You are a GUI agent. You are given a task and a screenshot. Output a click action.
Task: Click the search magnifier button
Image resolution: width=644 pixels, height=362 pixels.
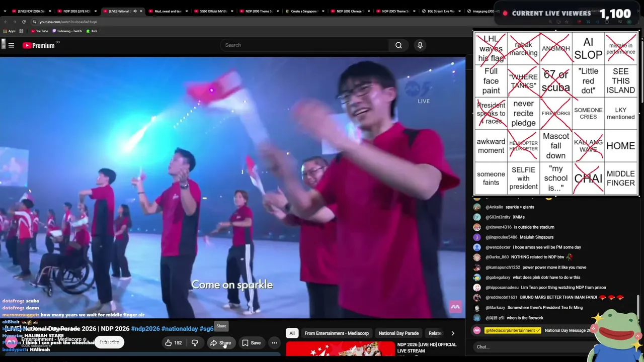click(x=398, y=45)
